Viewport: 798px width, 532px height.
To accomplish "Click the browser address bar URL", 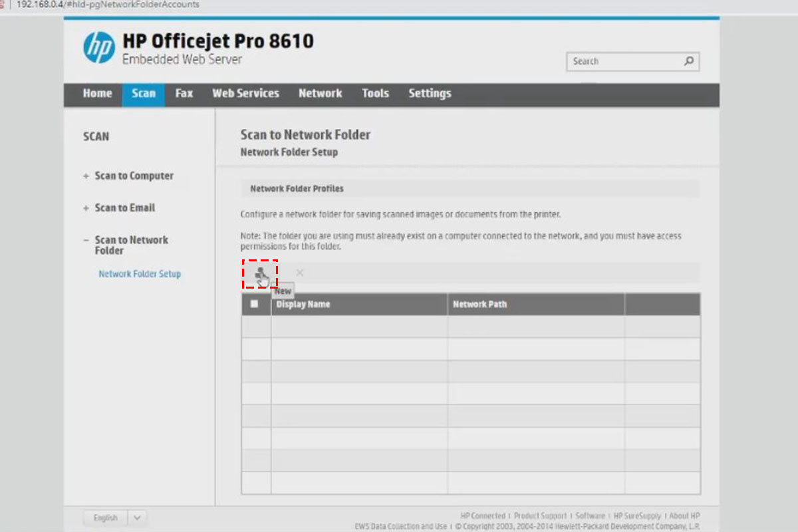I will click(108, 5).
